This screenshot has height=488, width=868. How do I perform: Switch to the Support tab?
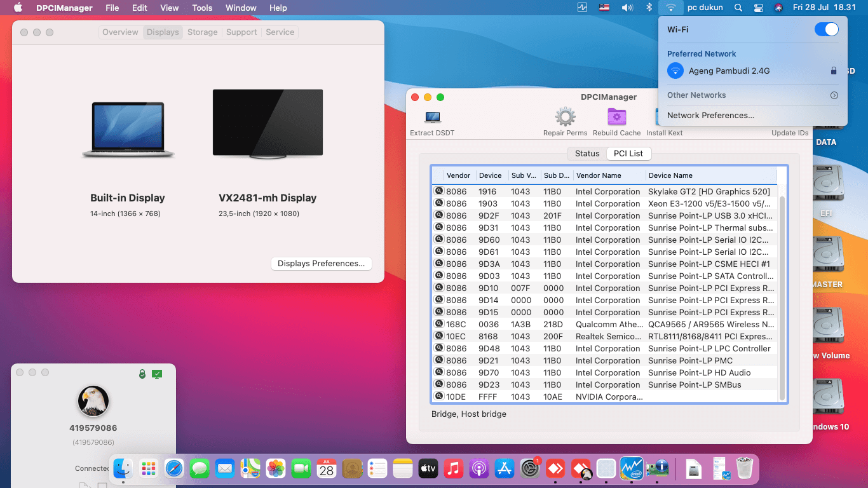point(241,32)
